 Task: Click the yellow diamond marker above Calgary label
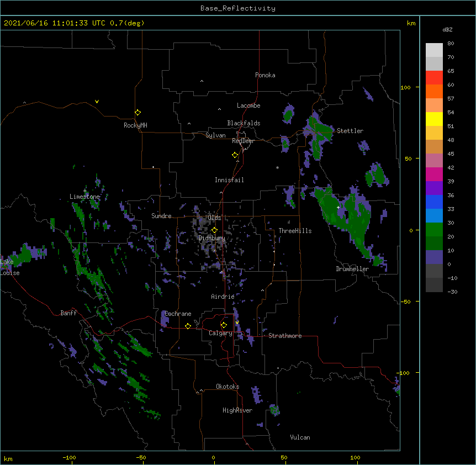click(x=224, y=325)
